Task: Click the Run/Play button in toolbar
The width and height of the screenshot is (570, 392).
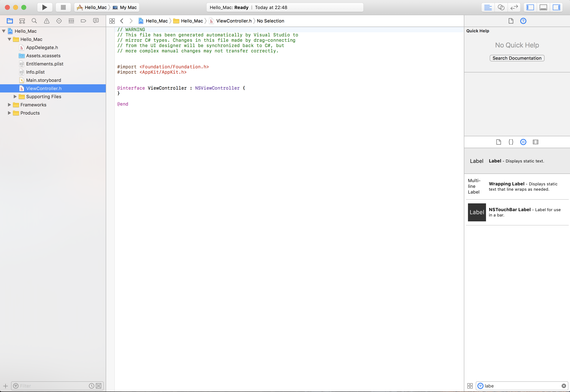Action: (45, 7)
